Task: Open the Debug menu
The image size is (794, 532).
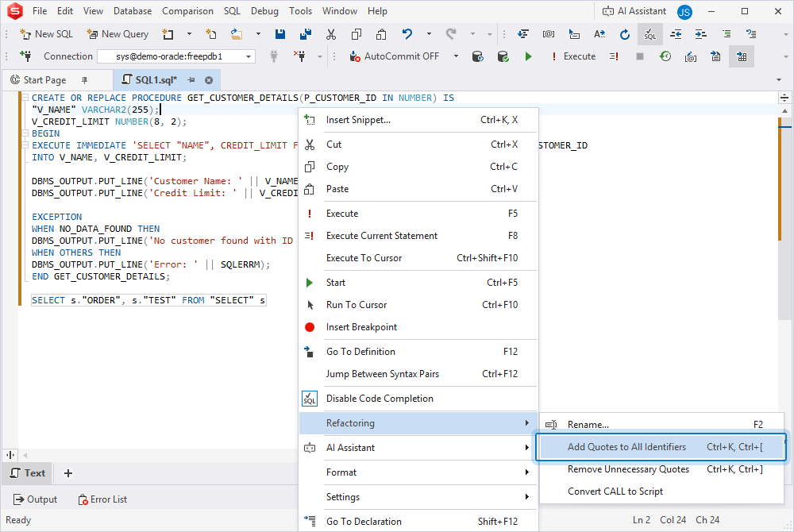Action: (264, 10)
